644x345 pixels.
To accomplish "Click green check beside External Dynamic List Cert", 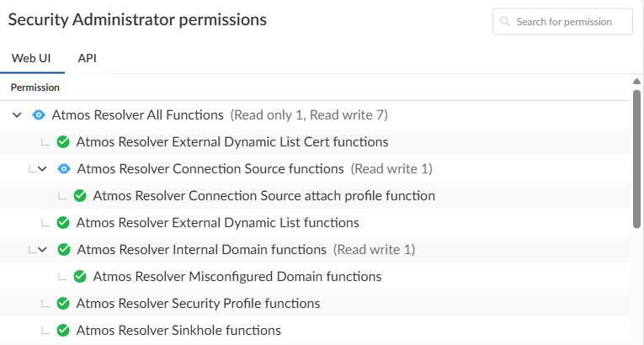I will coord(63,142).
